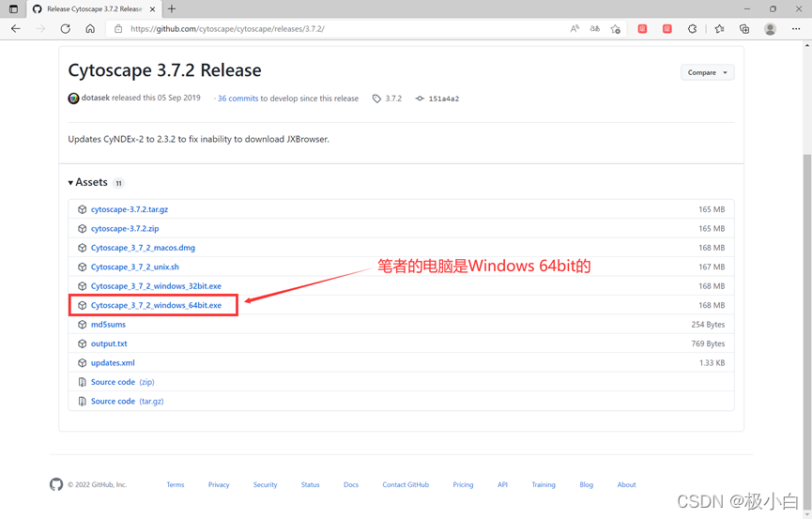This screenshot has height=519, width=812.
Task: Download Source code (tar.gz) link
Action: coord(128,401)
